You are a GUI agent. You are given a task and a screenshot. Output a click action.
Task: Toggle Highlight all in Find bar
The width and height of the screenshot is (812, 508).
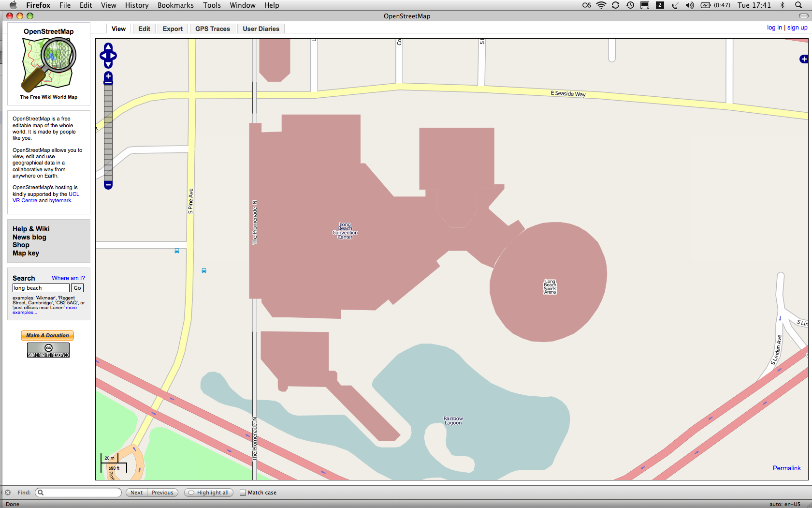[209, 493]
